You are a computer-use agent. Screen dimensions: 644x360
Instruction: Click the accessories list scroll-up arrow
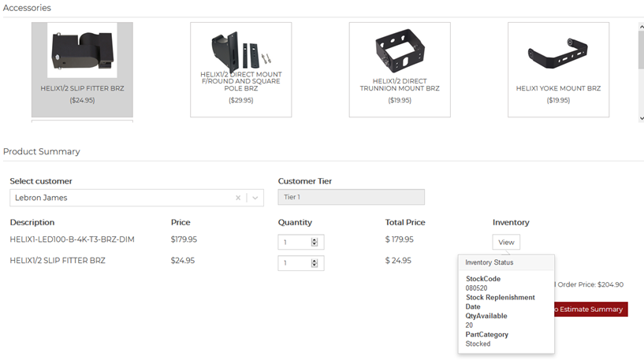pyautogui.click(x=640, y=27)
